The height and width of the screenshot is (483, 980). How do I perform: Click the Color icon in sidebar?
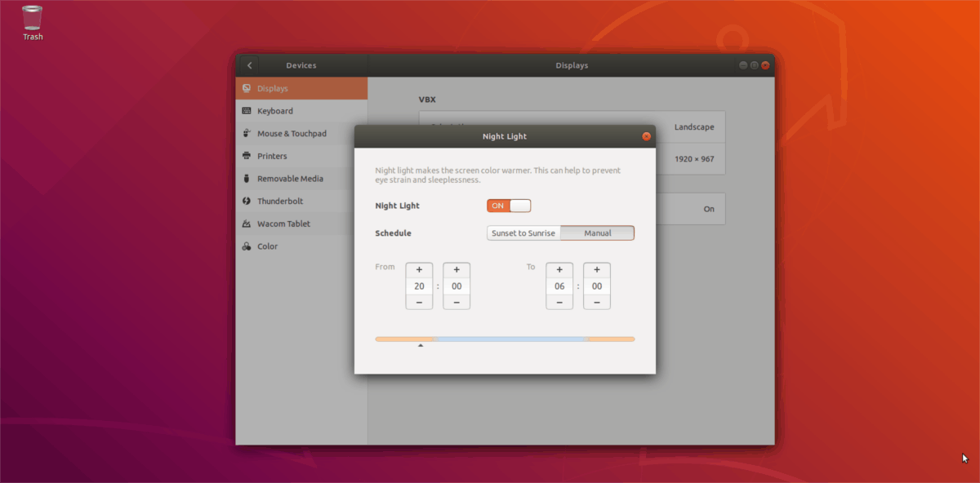(x=247, y=246)
